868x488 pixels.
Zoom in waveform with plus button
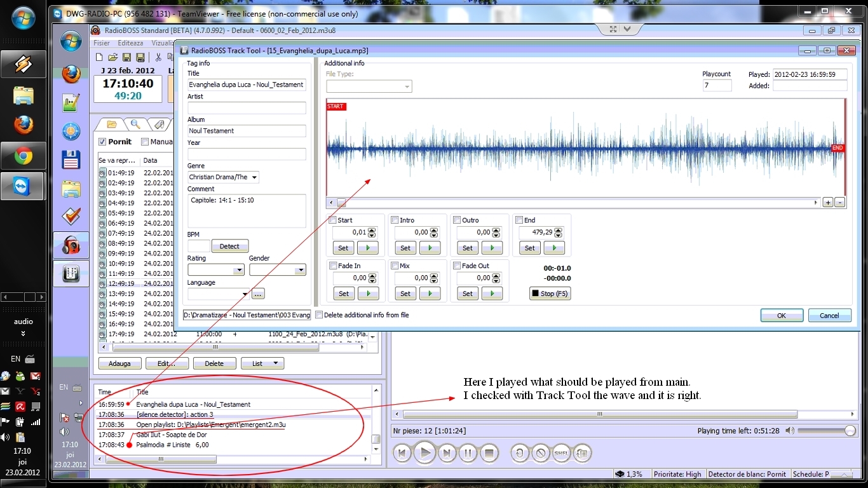[x=828, y=202]
